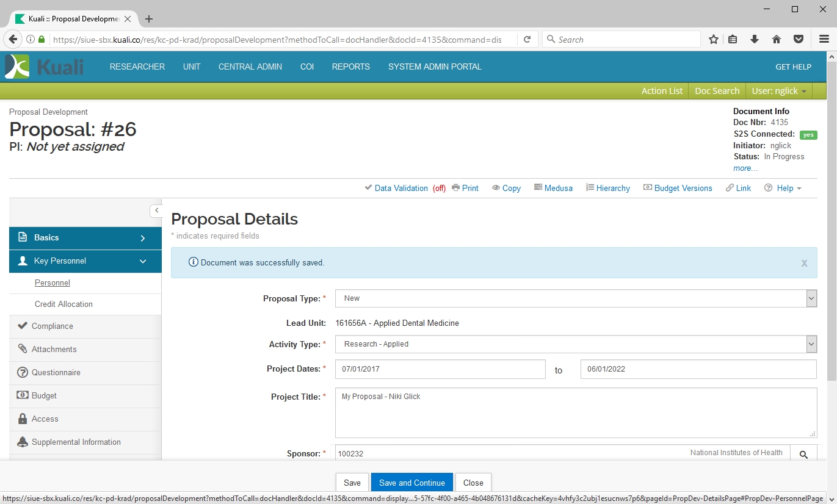
Task: Expand the Help dropdown in toolbar
Action: 784,188
